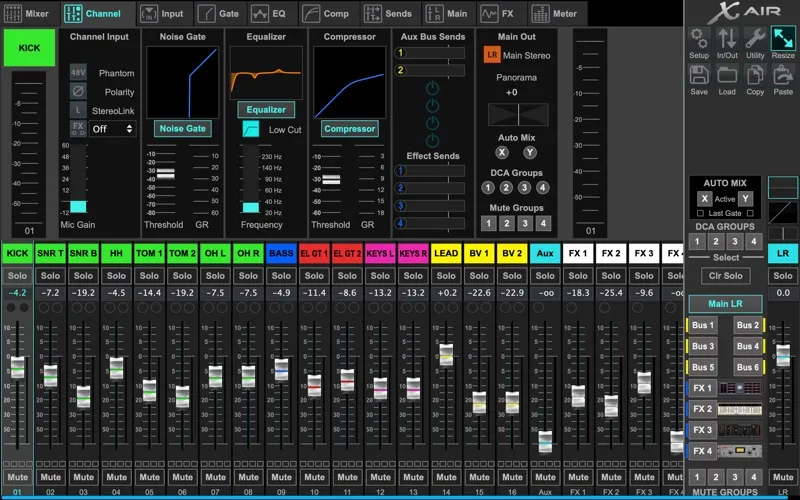Solo the SNR T channel

click(x=51, y=276)
